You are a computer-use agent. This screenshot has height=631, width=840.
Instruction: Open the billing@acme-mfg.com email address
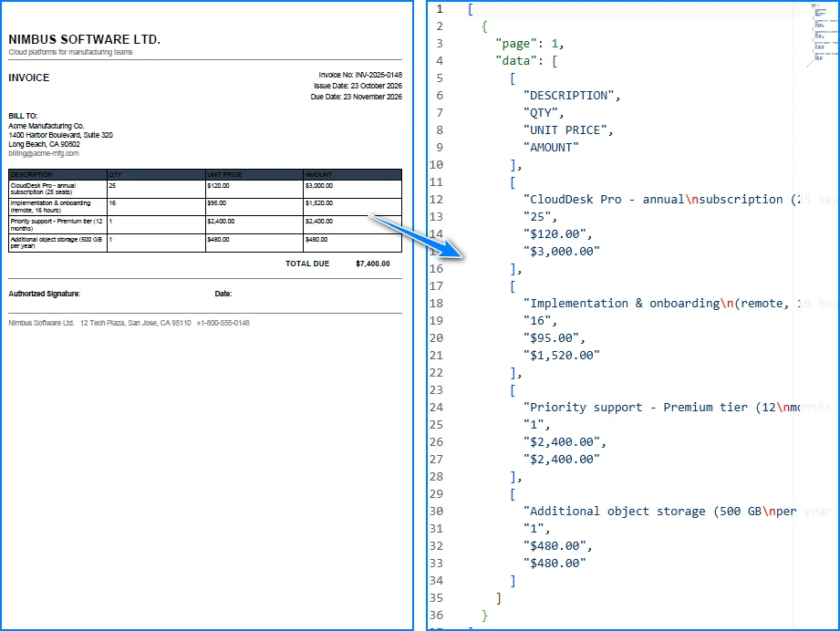point(44,153)
